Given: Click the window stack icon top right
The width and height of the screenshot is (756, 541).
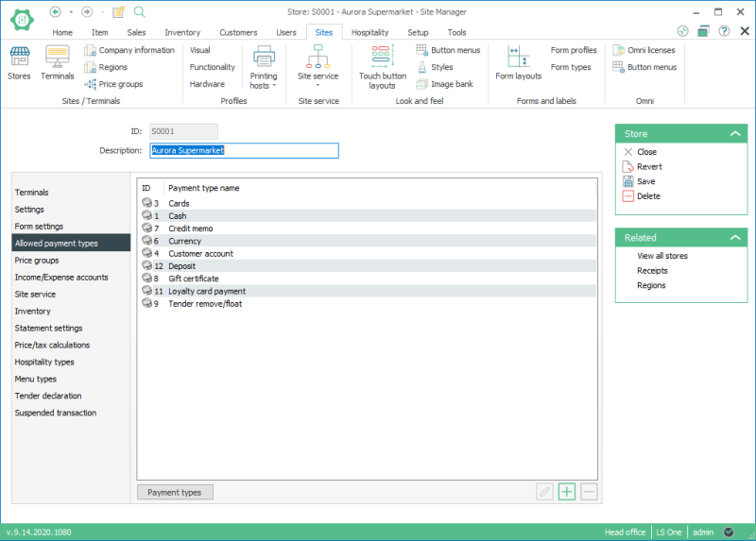Looking at the screenshot, I should 703,31.
